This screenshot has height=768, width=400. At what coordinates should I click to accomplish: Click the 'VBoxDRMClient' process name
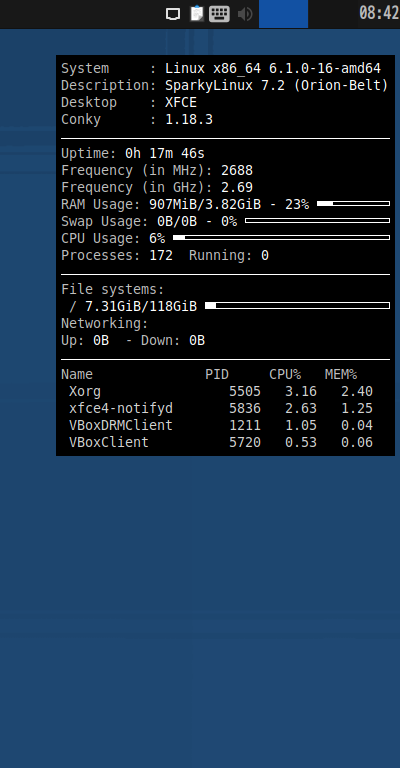(121, 425)
